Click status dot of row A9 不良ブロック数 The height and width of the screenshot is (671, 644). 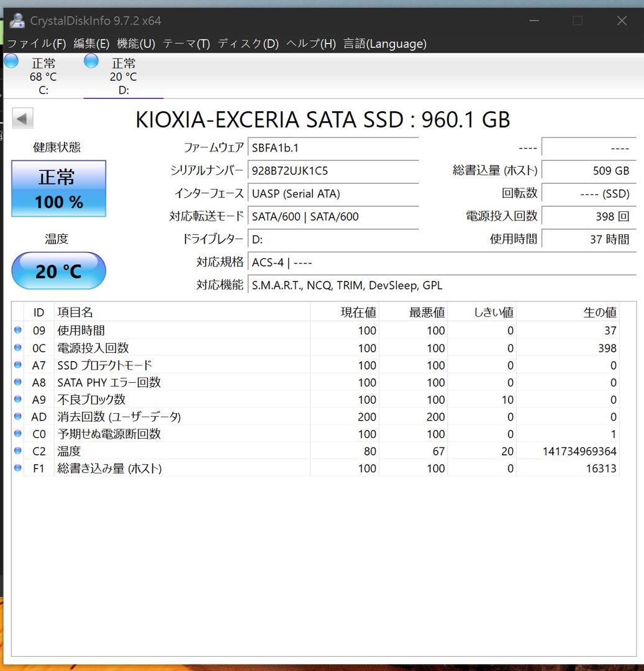pyautogui.click(x=17, y=399)
